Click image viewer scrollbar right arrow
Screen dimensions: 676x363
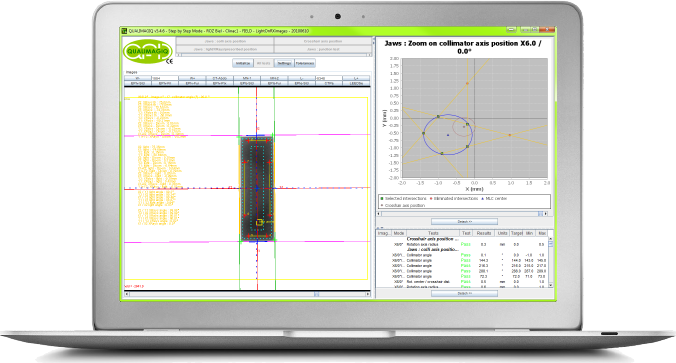tap(368, 294)
